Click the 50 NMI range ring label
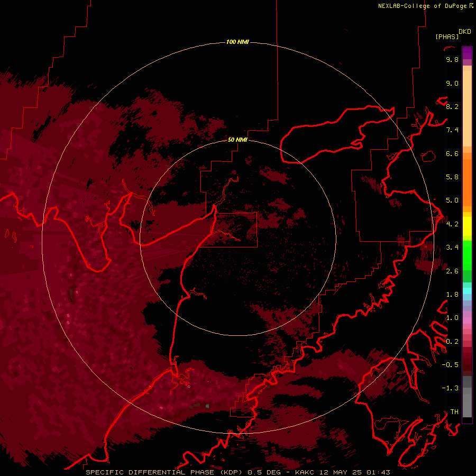The width and height of the screenshot is (476, 476). pyautogui.click(x=237, y=140)
